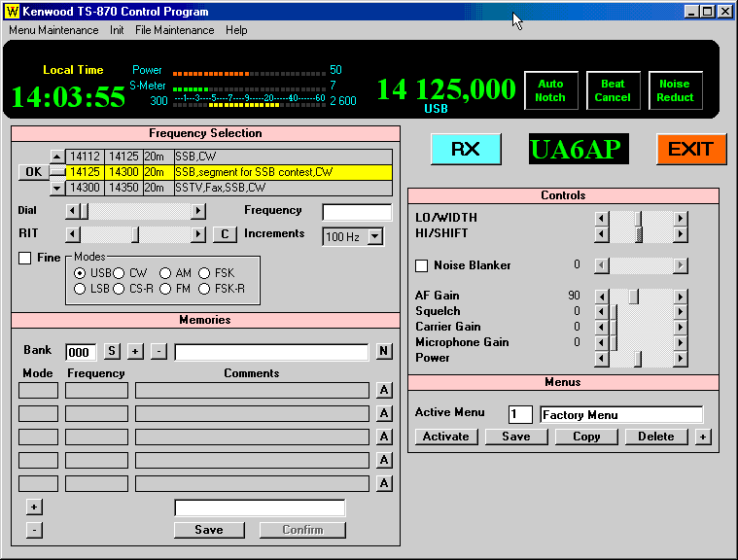
Task: Click the AF Gain slider thumb
Action: (x=634, y=297)
